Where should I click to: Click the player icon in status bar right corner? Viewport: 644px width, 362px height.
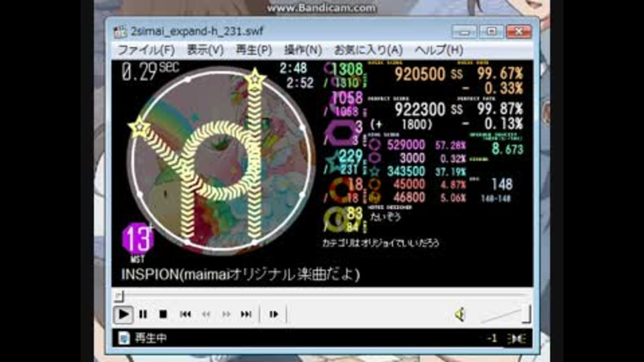(x=517, y=338)
